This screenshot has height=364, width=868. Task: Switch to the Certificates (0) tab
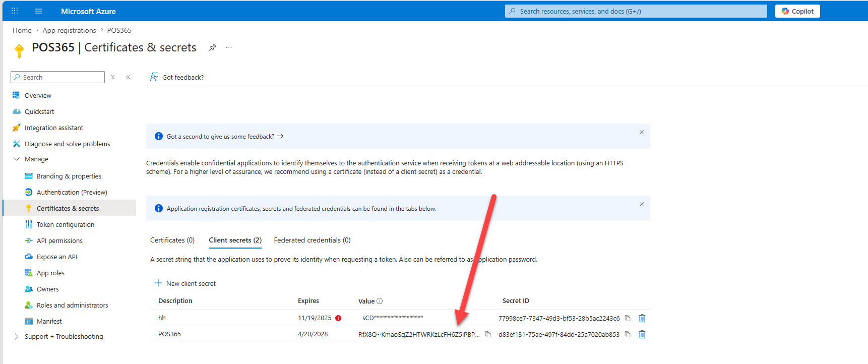click(x=172, y=240)
